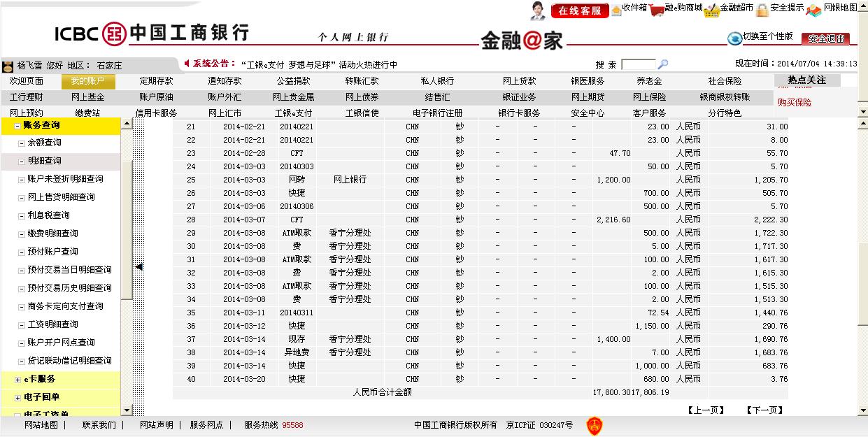Screen dimensions: 868x437
Task: Click the 网转 entry in row 25
Action: tap(297, 180)
